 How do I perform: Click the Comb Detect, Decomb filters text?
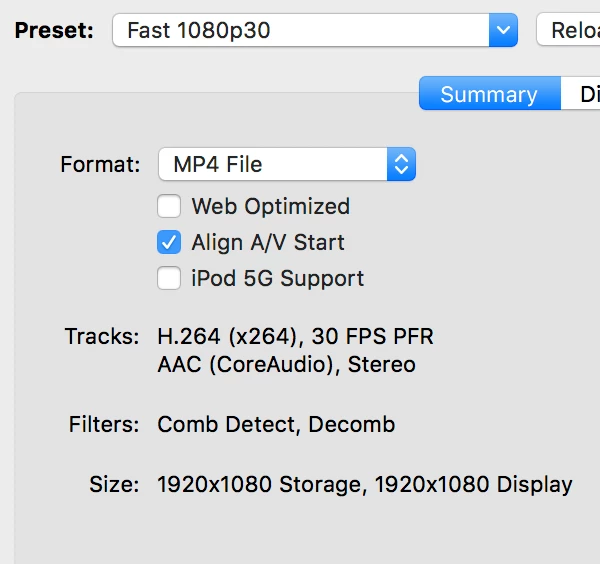(276, 424)
